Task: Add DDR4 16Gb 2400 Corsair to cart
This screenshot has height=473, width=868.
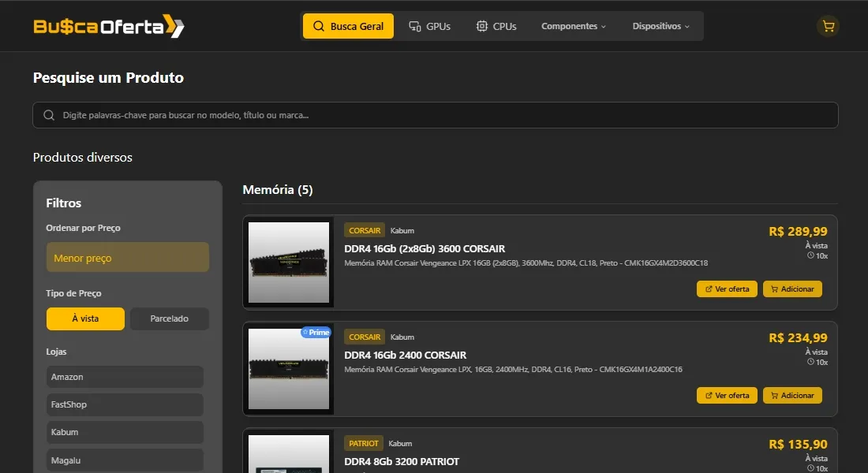Action: tap(792, 395)
